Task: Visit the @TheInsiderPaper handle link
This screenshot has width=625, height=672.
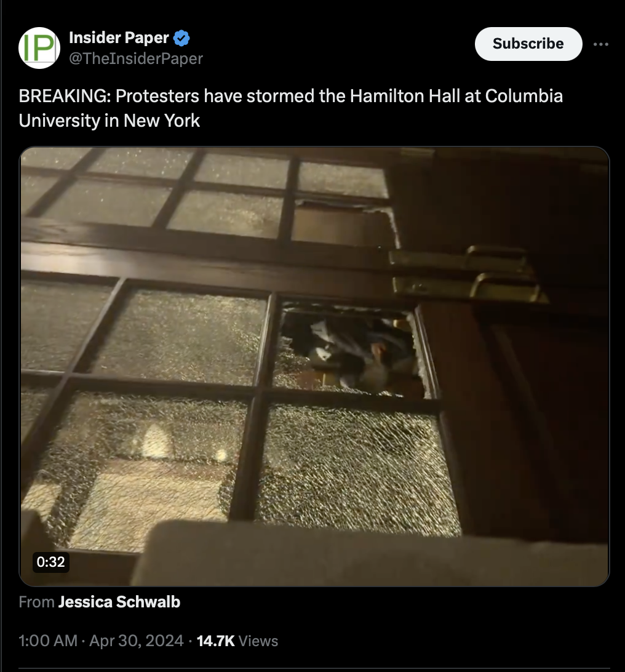Action: point(136,58)
